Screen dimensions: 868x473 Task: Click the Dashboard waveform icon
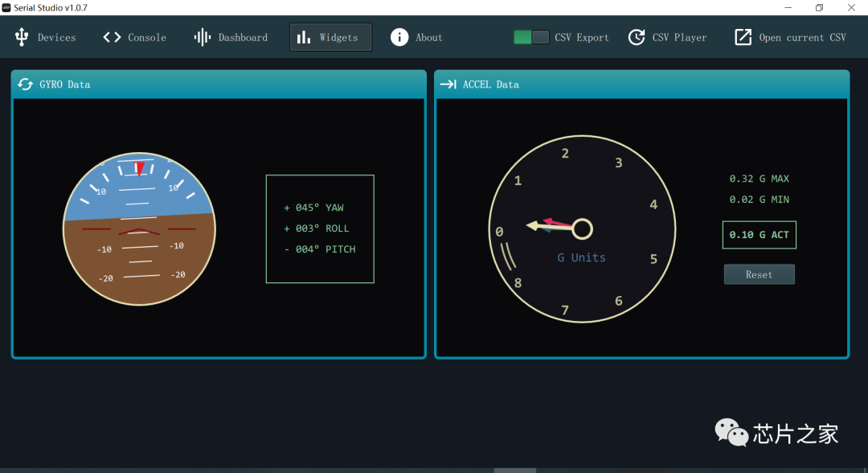[x=203, y=37]
